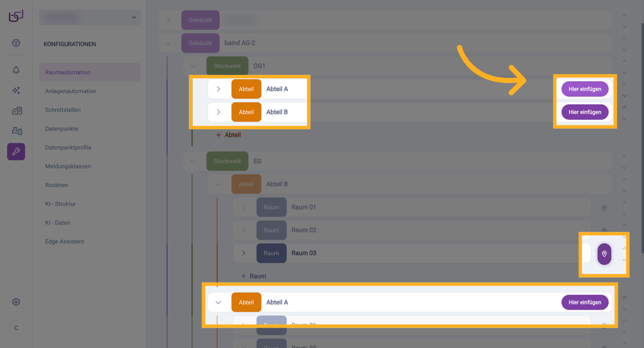Select Datenpunktprofile in the configuration menu
644x348 pixels.
click(x=68, y=147)
